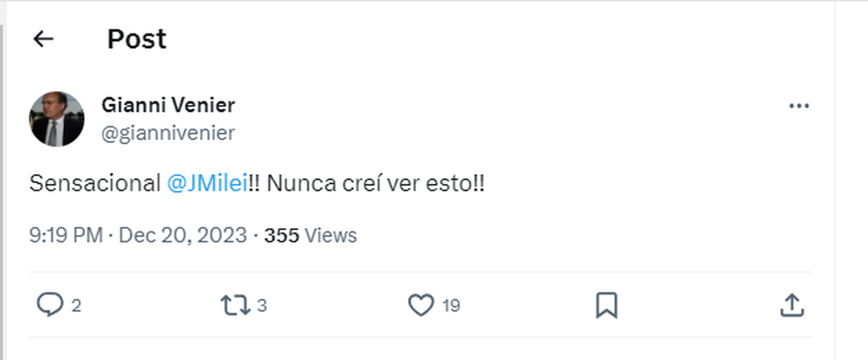The width and height of the screenshot is (868, 360).
Task: Open Gianni Venier's profile picture
Action: (56, 119)
